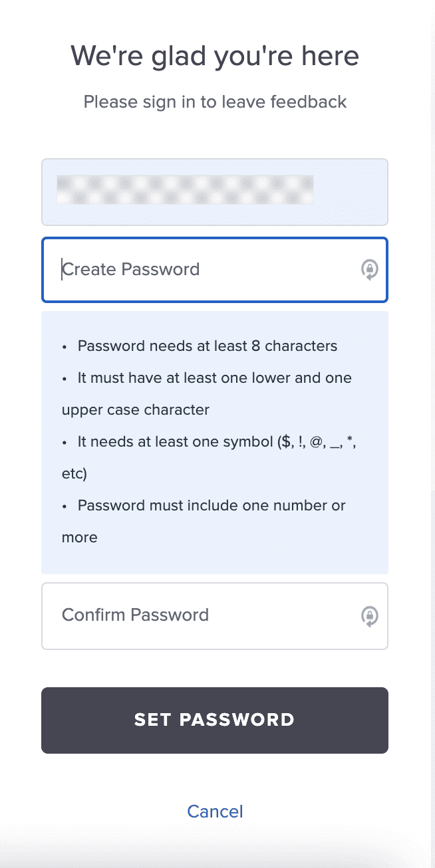Image resolution: width=435 pixels, height=868 pixels.
Task: Click "Please sign in to leave feedback" text
Action: (x=215, y=102)
